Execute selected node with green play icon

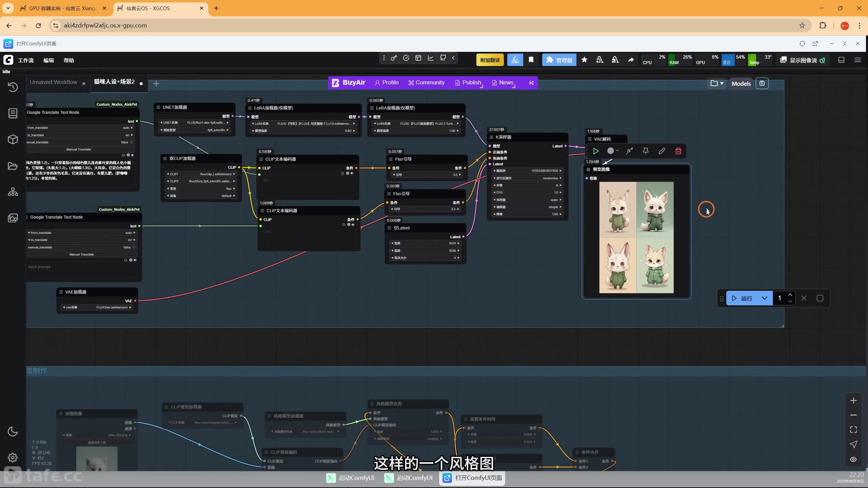coord(596,151)
